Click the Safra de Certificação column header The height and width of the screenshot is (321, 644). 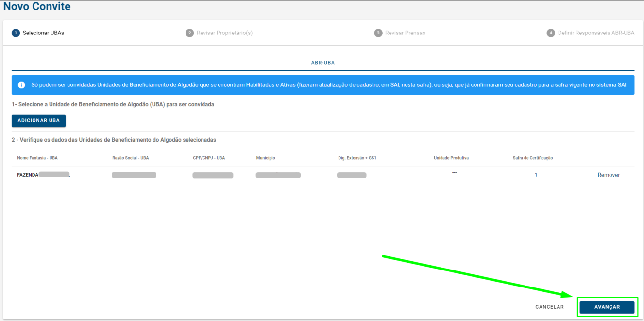click(533, 158)
